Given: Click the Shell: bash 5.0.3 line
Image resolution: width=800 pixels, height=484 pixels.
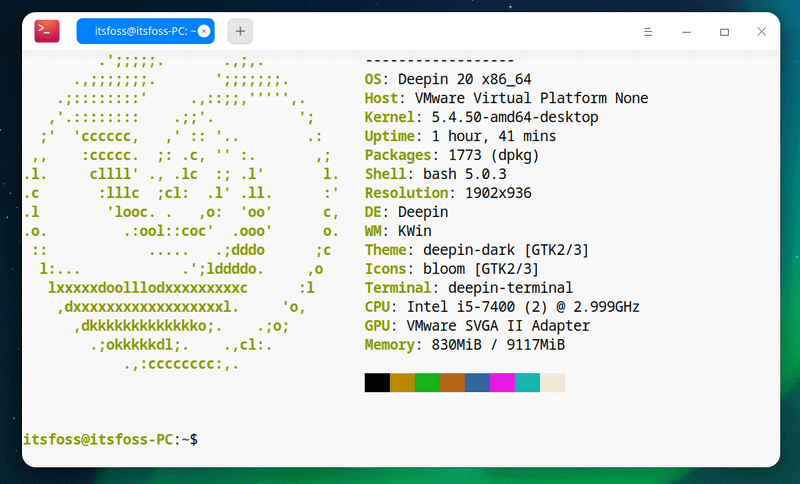Looking at the screenshot, I should coord(436,174).
